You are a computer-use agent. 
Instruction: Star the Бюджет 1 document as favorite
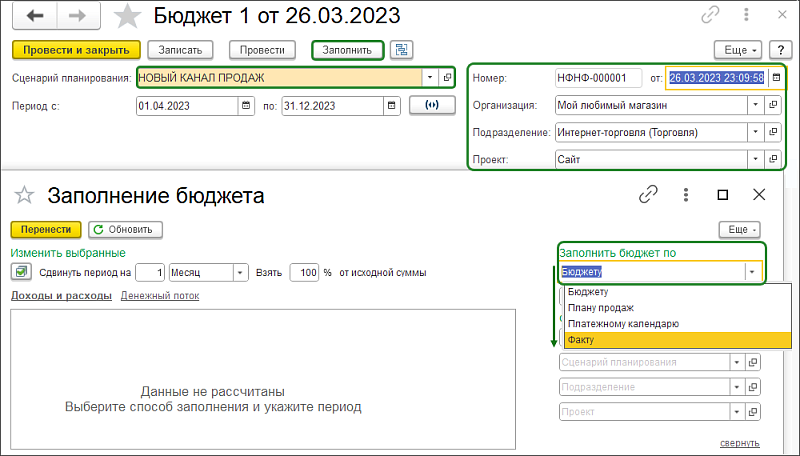coord(127,16)
